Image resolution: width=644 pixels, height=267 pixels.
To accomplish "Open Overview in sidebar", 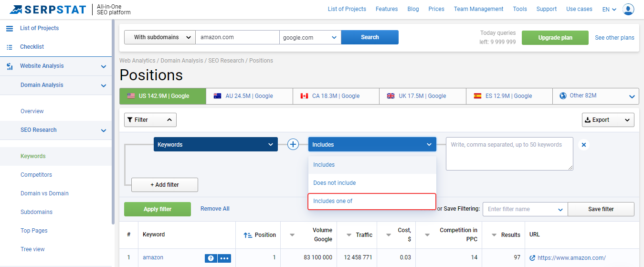I will click(32, 111).
